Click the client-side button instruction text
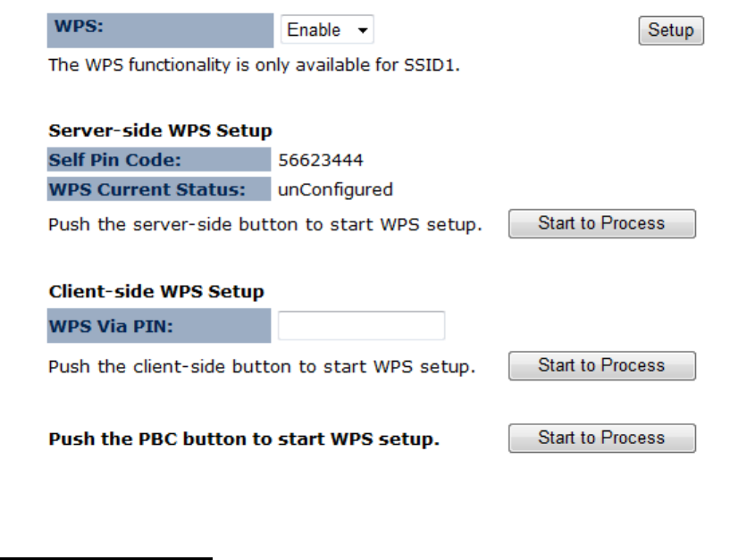The width and height of the screenshot is (738, 560). tap(262, 366)
